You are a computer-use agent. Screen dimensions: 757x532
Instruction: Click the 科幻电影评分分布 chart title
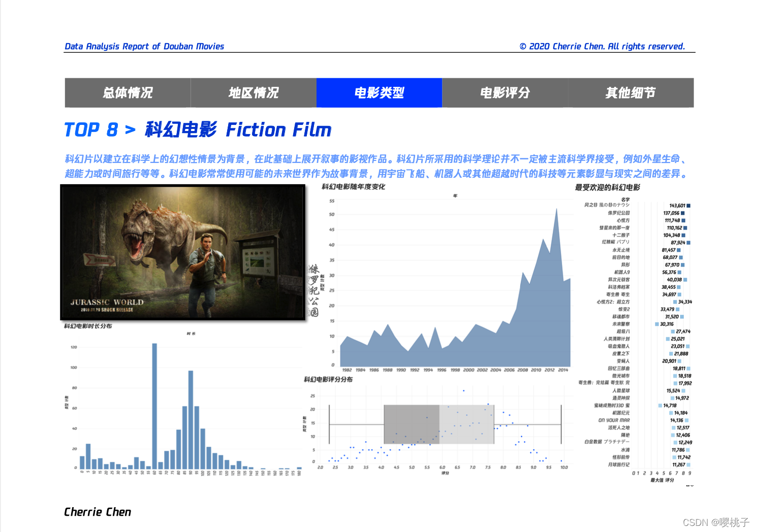[x=328, y=379]
